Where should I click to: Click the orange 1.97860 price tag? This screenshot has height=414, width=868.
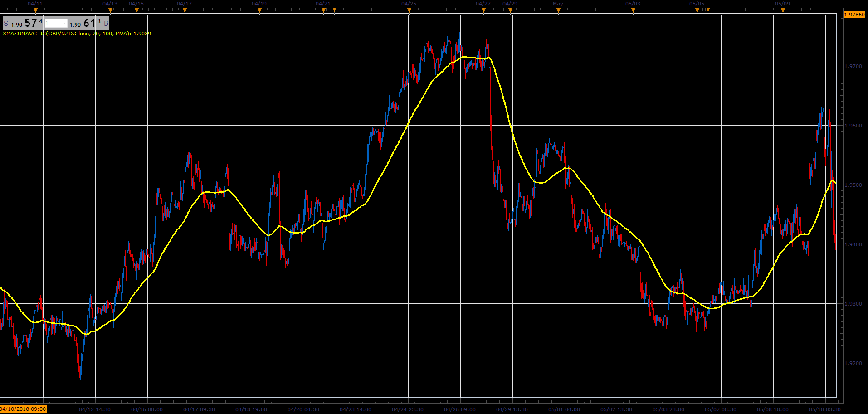click(854, 15)
